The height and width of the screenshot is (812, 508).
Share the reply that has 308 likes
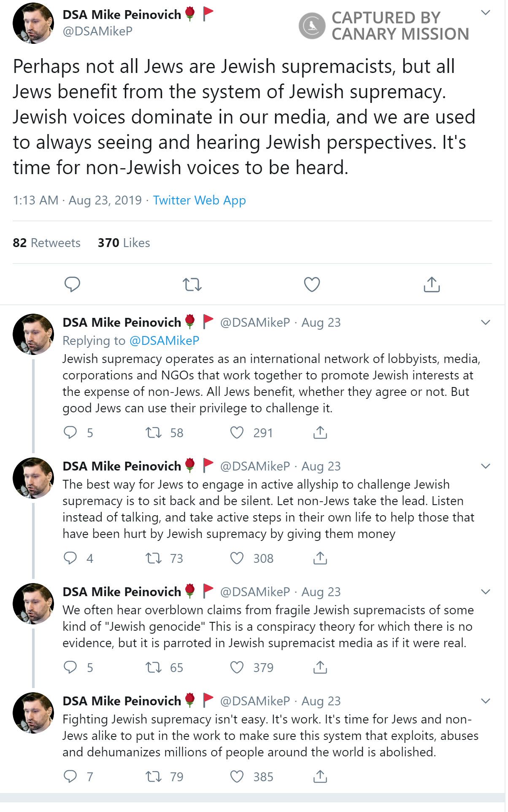(x=320, y=558)
